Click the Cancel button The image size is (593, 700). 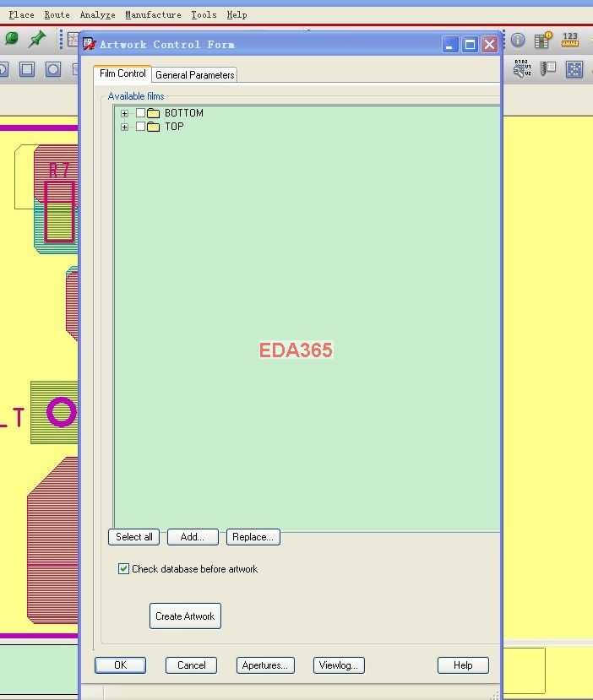(191, 665)
